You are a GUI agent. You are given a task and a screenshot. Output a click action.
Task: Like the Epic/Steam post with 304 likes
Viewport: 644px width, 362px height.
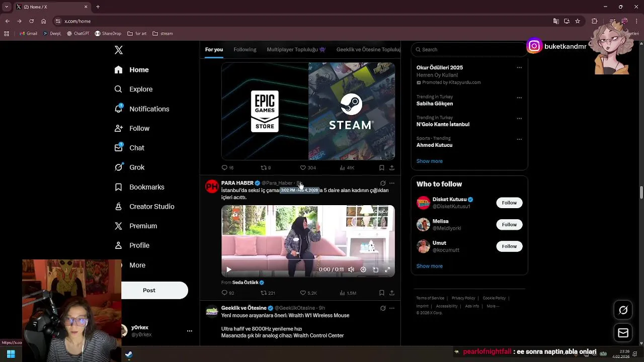pyautogui.click(x=308, y=167)
